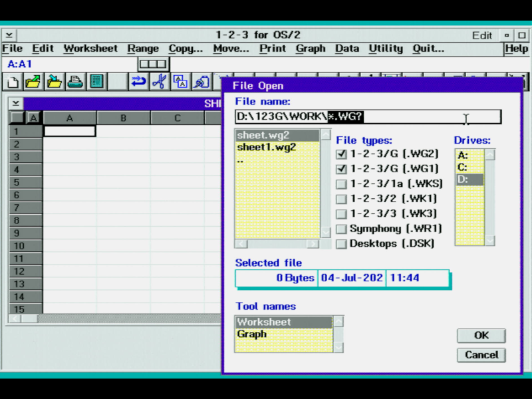
Task: Click the printer toolbar icon
Action: pyautogui.click(x=75, y=82)
